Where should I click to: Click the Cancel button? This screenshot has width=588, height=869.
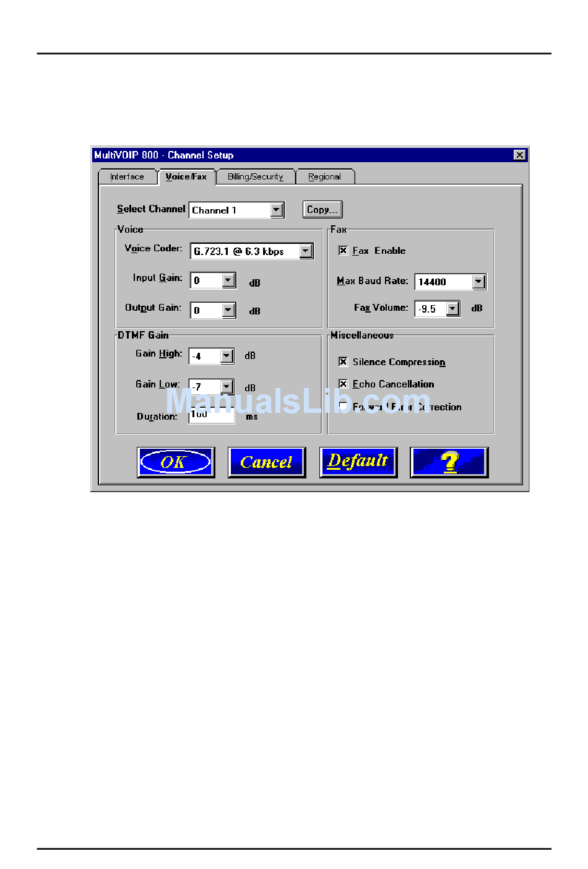pos(267,462)
